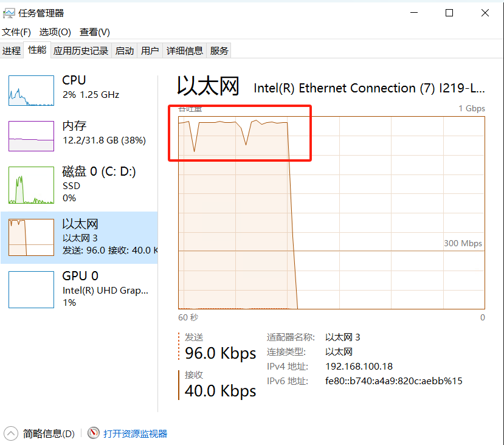The image size is (504, 445).
Task: Switch to the 进程 tab
Action: coord(12,50)
